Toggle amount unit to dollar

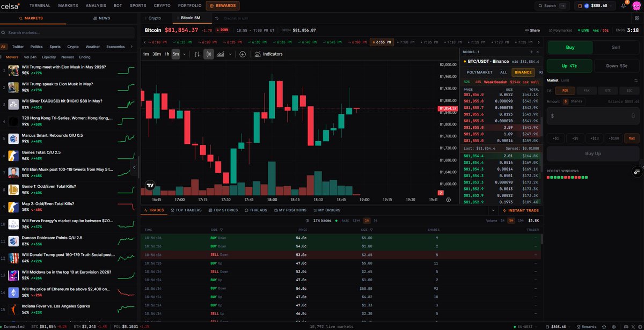click(x=565, y=101)
